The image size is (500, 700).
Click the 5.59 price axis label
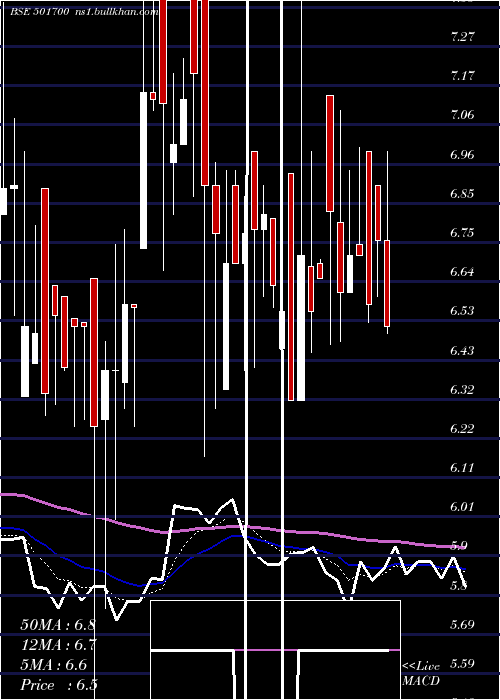click(462, 663)
